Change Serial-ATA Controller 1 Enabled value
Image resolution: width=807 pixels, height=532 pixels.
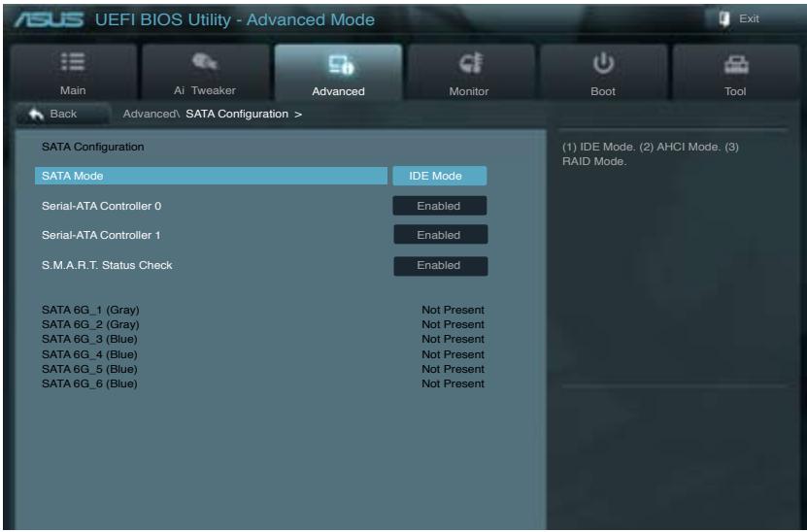[x=440, y=235]
